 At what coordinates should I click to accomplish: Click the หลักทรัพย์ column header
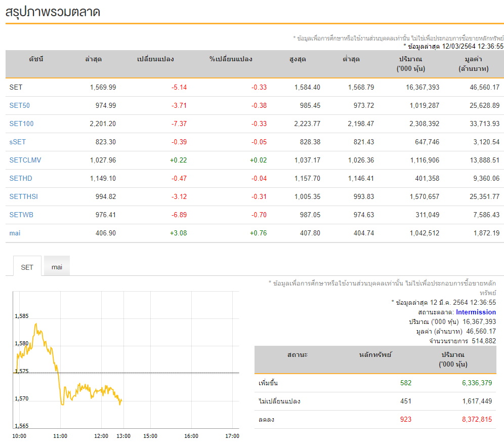[375, 355]
